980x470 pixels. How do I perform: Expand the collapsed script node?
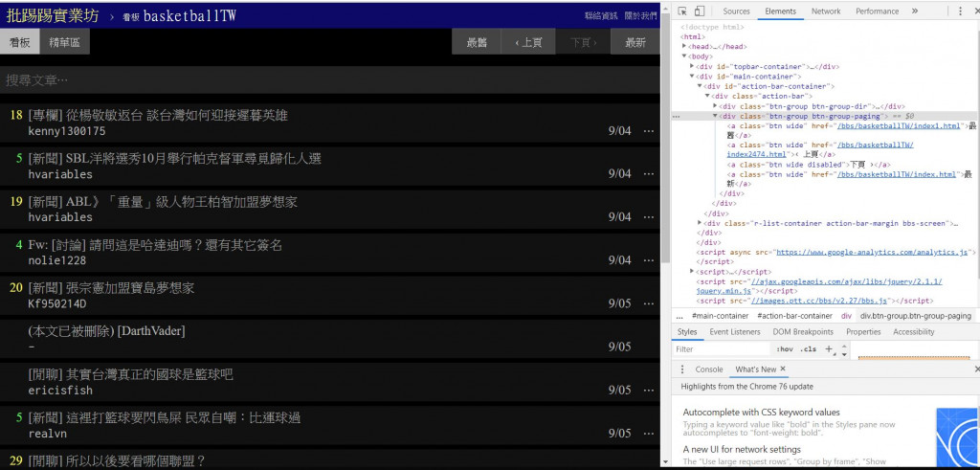coord(692,272)
